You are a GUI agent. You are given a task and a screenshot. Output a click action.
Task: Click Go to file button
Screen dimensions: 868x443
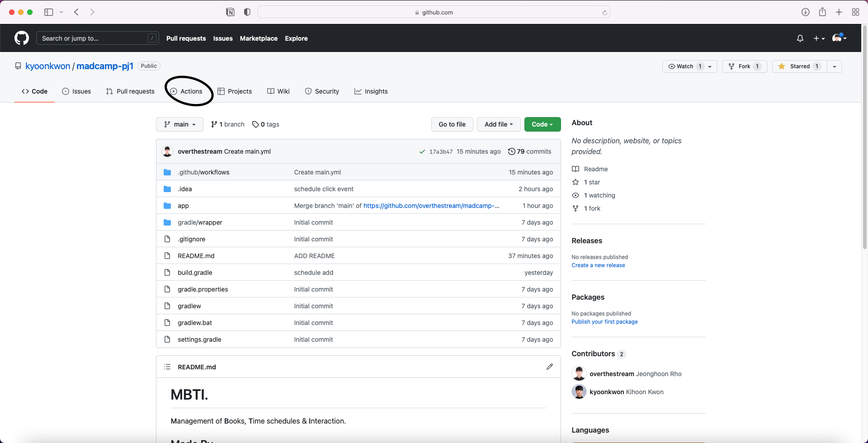pyautogui.click(x=452, y=124)
